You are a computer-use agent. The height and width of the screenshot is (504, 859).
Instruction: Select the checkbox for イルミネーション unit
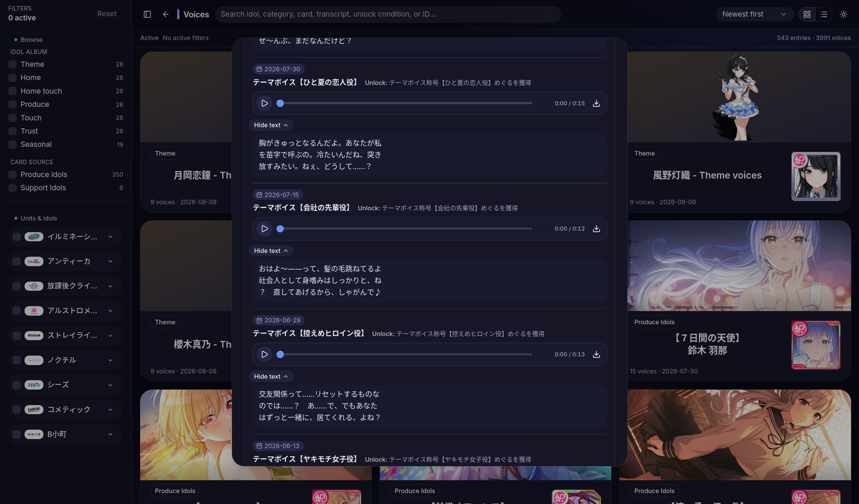click(x=17, y=237)
